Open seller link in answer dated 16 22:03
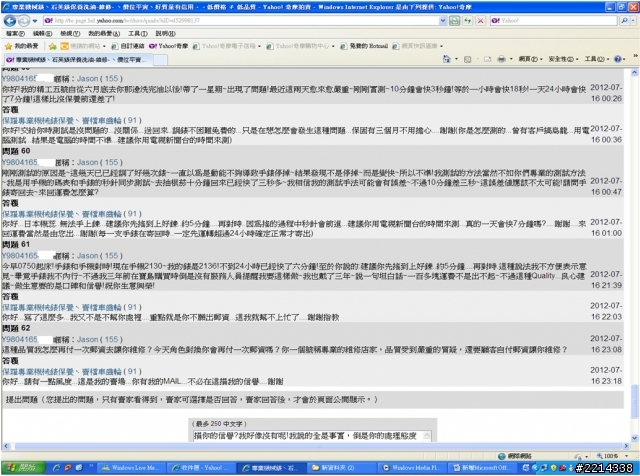The height and width of the screenshot is (476, 640). pos(62,307)
